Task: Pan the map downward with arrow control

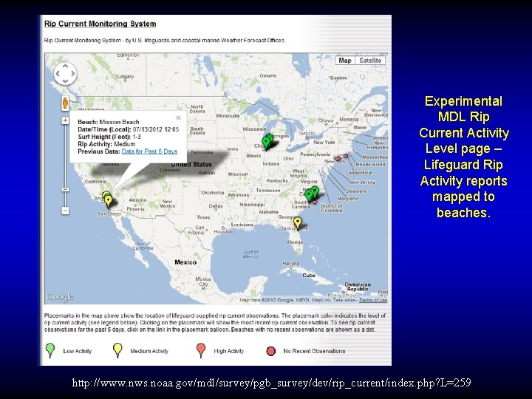Action: pos(65,81)
